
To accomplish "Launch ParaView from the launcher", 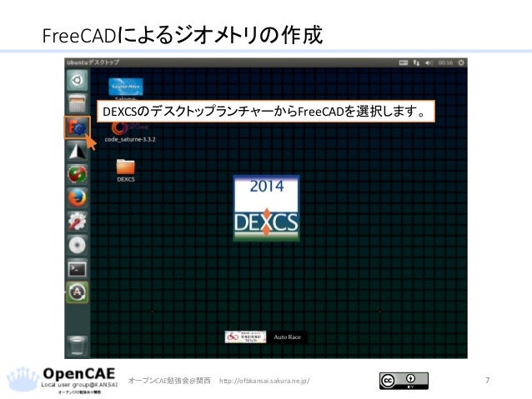I will 78,151.
